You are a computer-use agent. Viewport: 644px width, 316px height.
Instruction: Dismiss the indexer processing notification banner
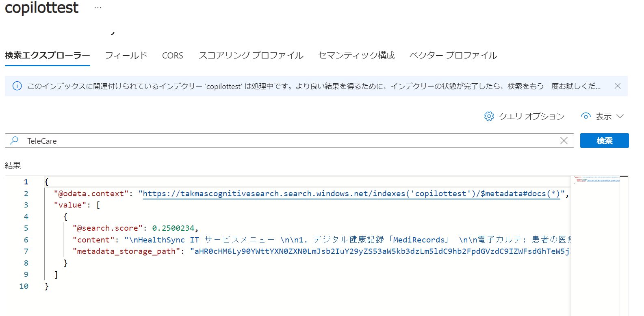(x=617, y=86)
